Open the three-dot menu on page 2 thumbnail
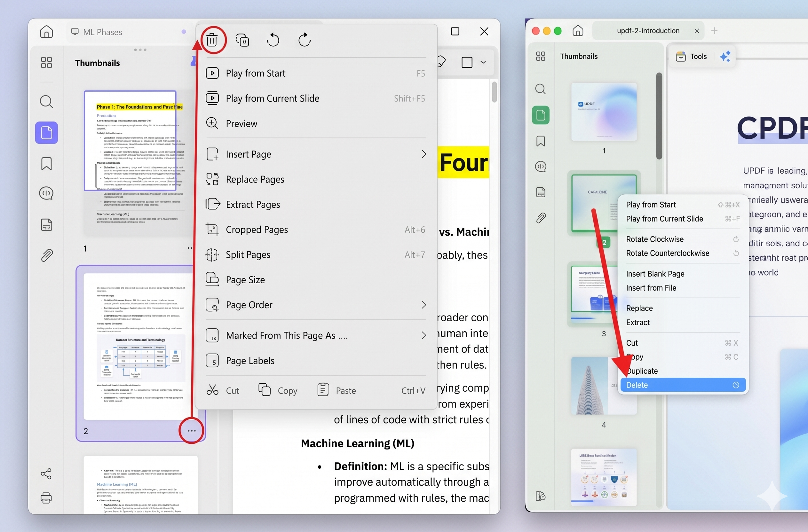The width and height of the screenshot is (808, 532). (x=192, y=431)
